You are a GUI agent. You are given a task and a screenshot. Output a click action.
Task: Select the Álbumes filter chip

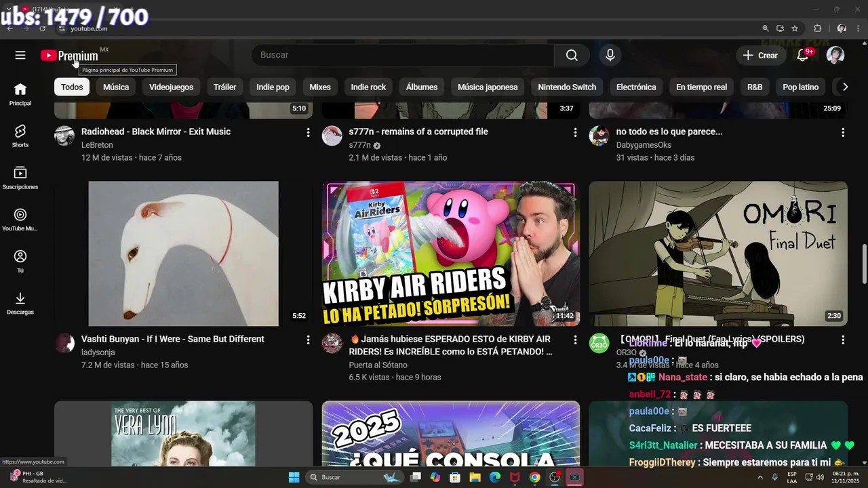[422, 87]
